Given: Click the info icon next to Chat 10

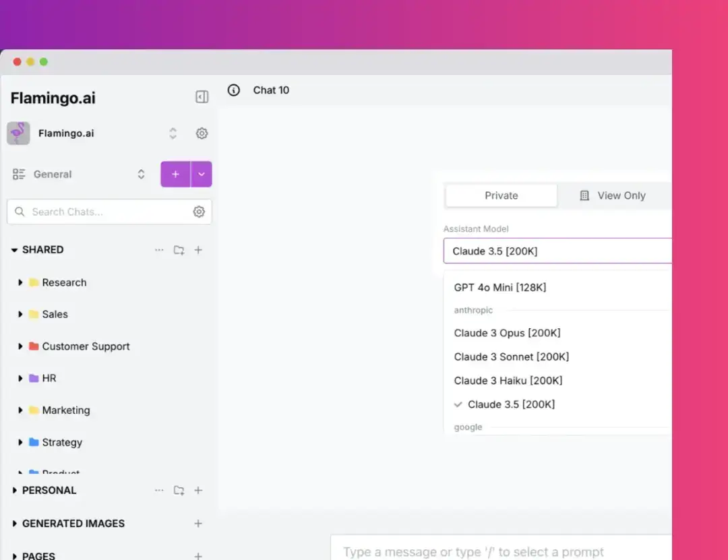Looking at the screenshot, I should click(x=233, y=90).
